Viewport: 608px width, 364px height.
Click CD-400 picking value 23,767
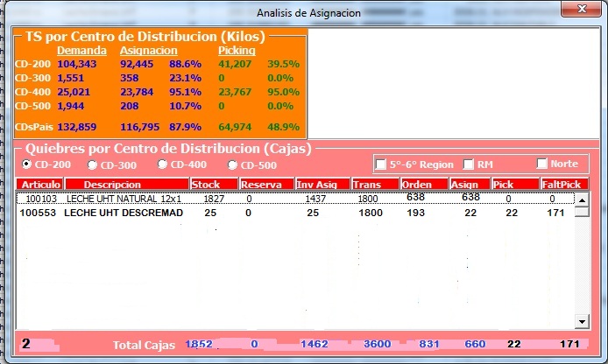point(235,92)
